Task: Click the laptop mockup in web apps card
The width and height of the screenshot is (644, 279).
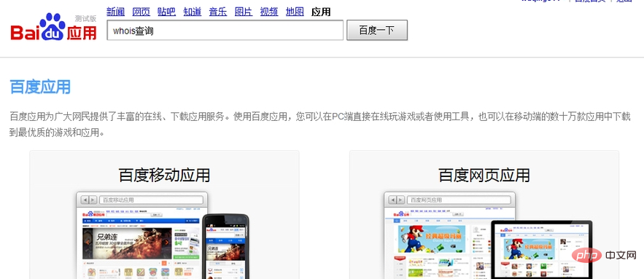Action: [542, 249]
